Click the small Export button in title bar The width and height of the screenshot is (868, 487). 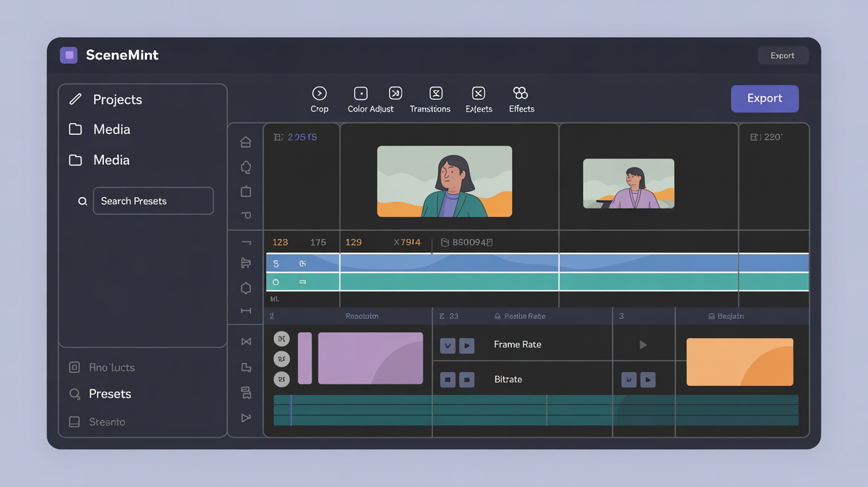[x=783, y=56]
